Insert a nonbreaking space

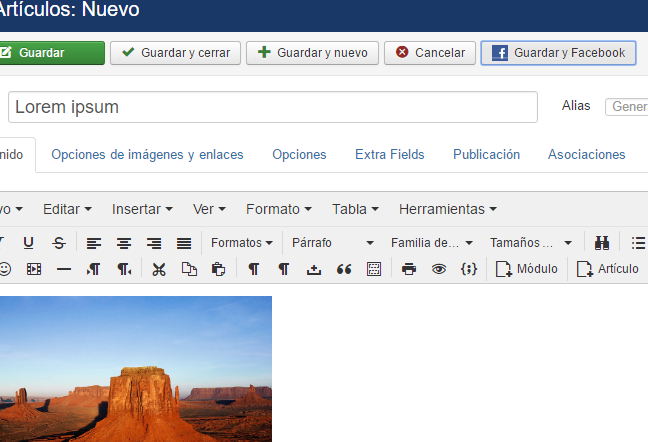click(x=314, y=269)
